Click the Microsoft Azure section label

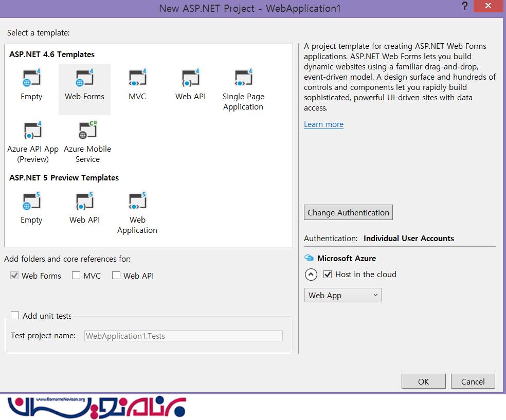[347, 258]
